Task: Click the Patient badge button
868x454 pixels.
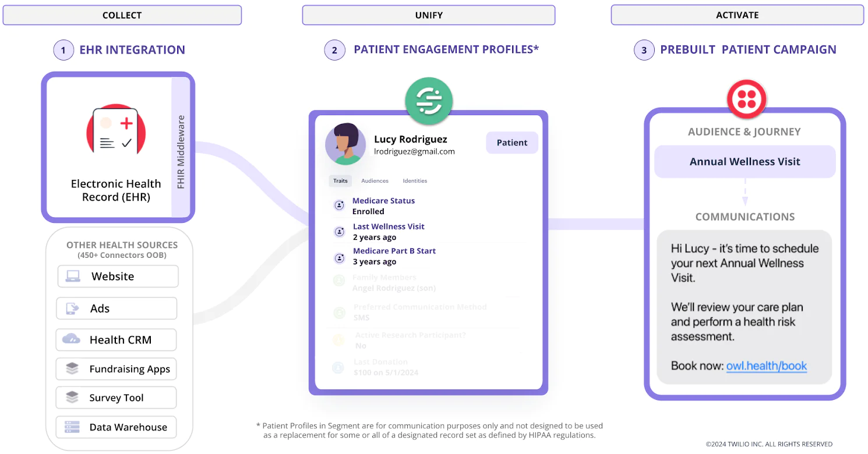Action: (512, 143)
